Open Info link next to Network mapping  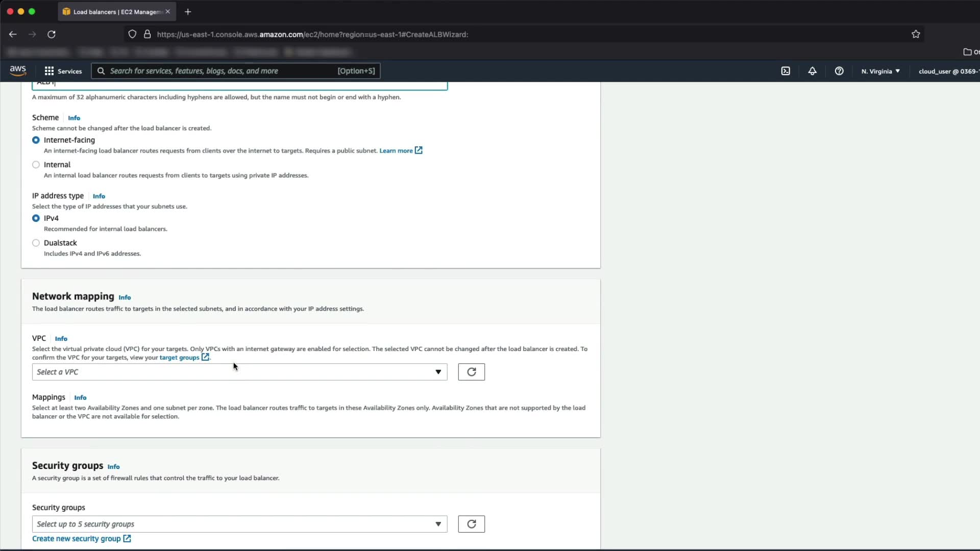coord(125,297)
